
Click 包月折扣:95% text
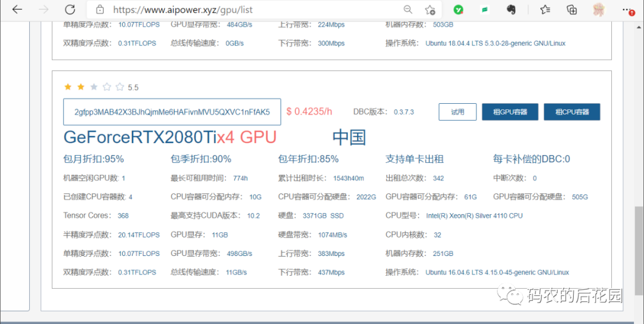point(94,159)
